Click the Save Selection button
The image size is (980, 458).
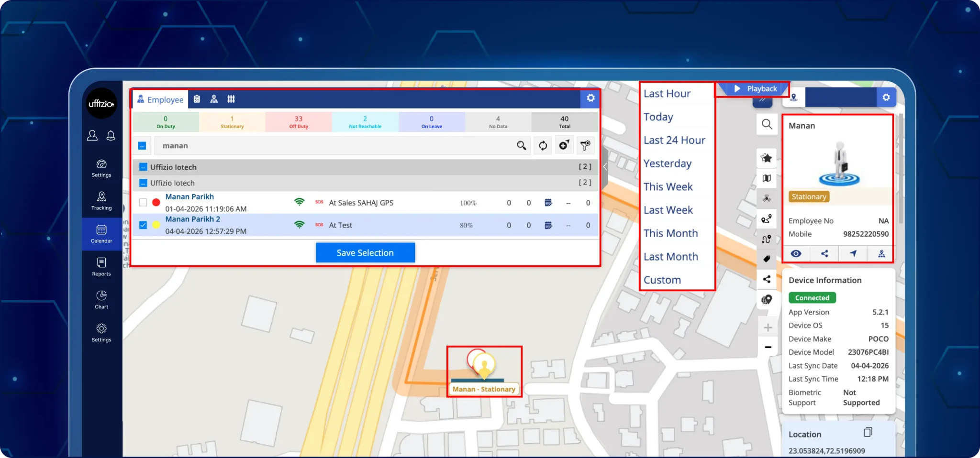tap(365, 253)
